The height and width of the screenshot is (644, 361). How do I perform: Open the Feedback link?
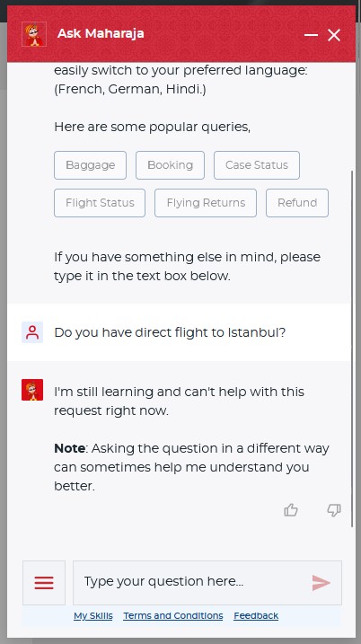pyautogui.click(x=256, y=615)
